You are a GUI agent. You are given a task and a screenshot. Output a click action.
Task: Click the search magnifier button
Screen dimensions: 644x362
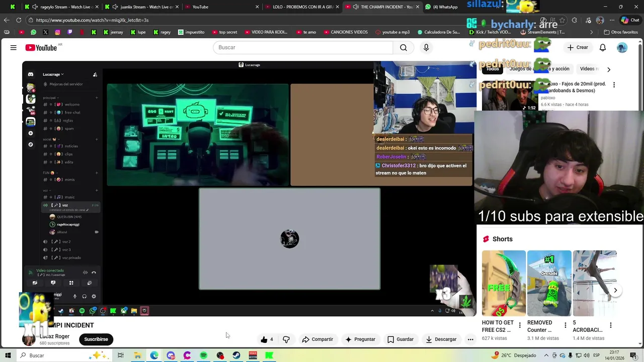click(404, 47)
